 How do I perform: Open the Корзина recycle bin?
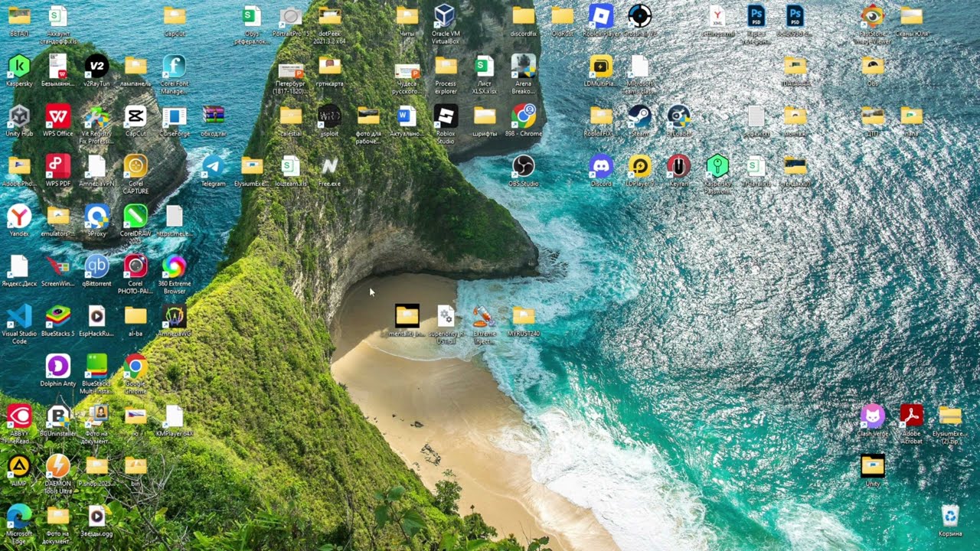click(950, 520)
